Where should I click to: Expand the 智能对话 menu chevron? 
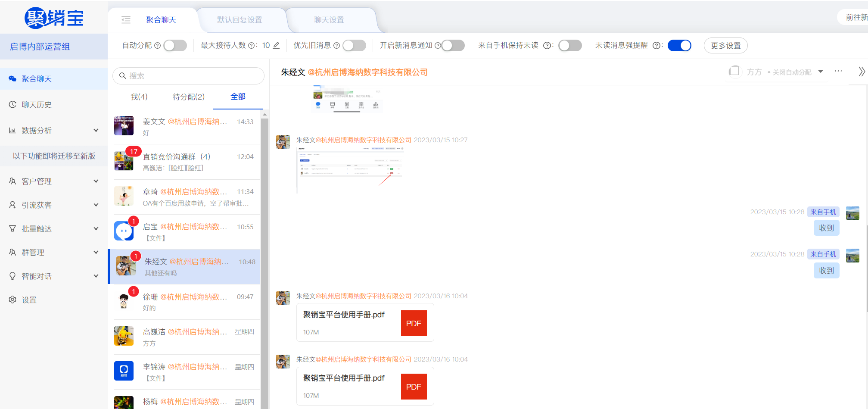coord(96,276)
